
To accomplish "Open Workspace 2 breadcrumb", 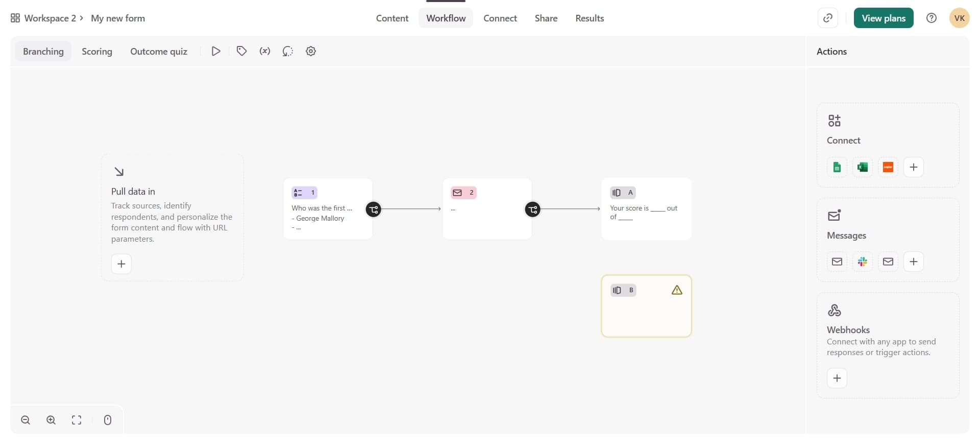I will (x=50, y=18).
